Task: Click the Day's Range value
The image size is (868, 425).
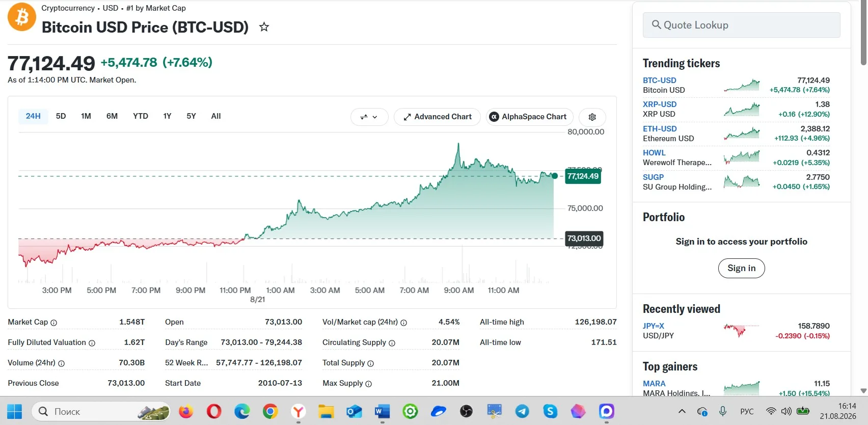Action: click(x=261, y=342)
